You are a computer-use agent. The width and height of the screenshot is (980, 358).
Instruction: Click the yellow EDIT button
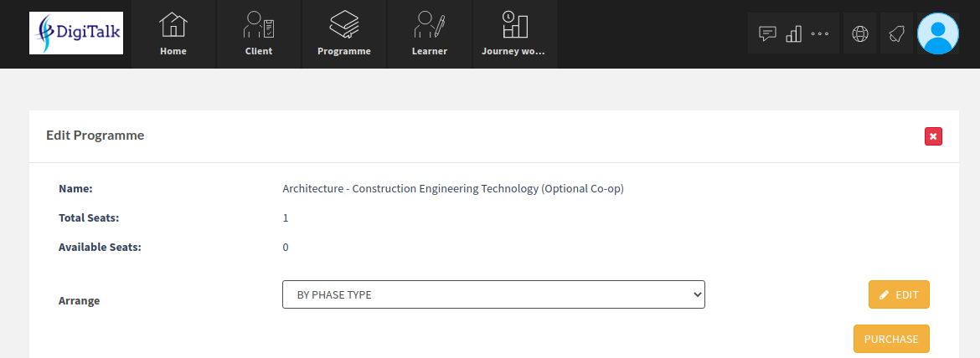[899, 294]
